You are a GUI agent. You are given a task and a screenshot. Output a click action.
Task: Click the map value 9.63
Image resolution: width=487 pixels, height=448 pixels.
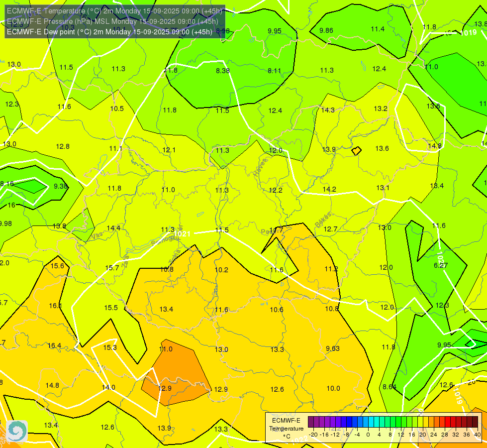(333, 348)
